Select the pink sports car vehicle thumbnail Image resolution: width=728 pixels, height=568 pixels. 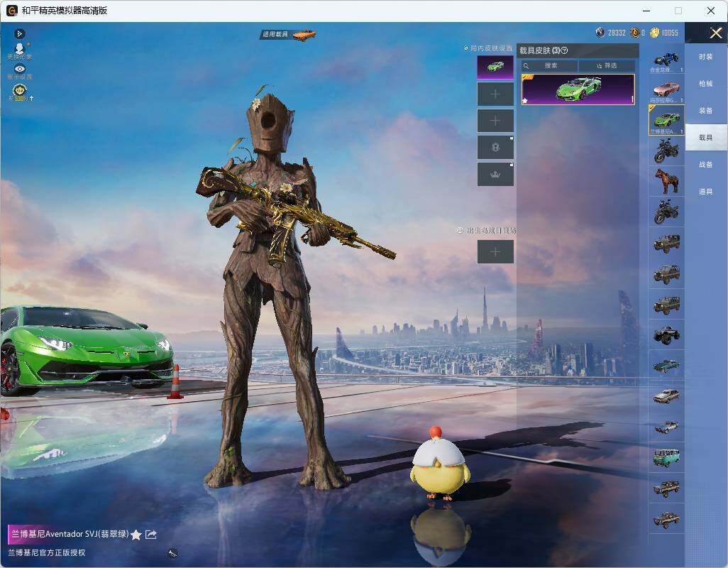click(666, 89)
